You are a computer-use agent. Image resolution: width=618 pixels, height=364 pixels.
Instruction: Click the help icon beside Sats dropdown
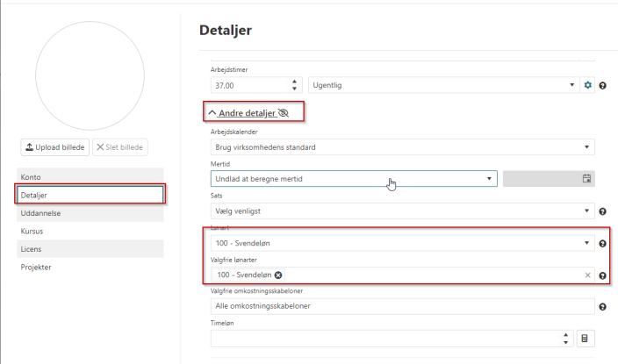pyautogui.click(x=603, y=211)
